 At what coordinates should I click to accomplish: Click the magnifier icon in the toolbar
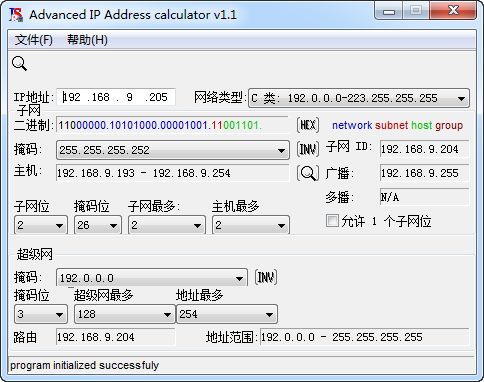coord(19,63)
